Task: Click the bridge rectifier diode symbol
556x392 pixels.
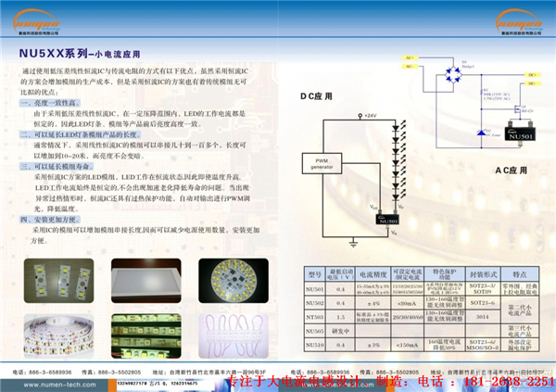Action: [453, 75]
